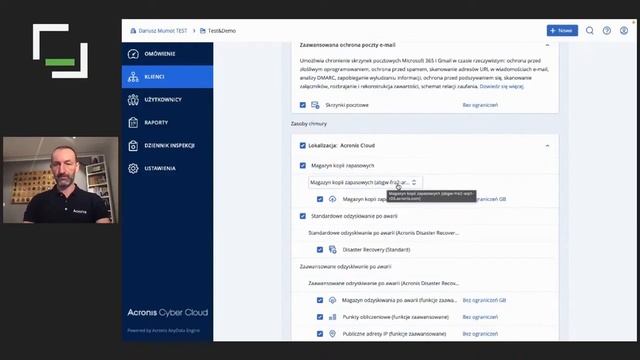Click Bez ograniczeń for Publiczne adresy IP
The height and width of the screenshot is (360, 640).
480,334
